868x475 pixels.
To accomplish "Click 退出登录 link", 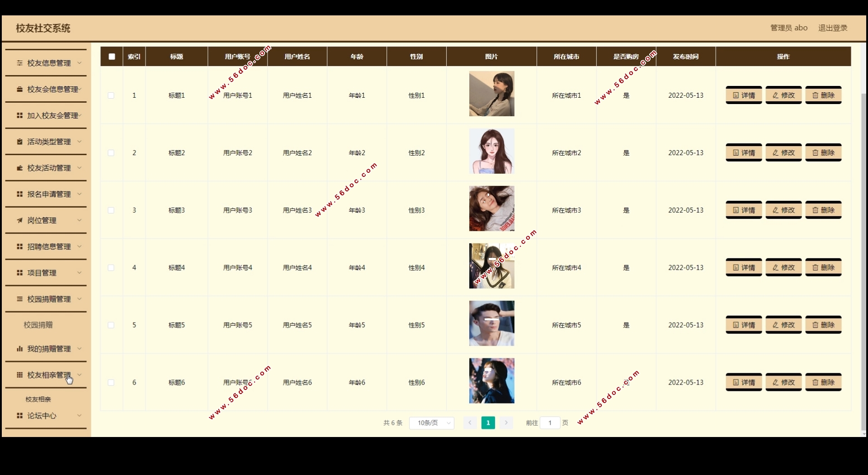I will click(833, 28).
